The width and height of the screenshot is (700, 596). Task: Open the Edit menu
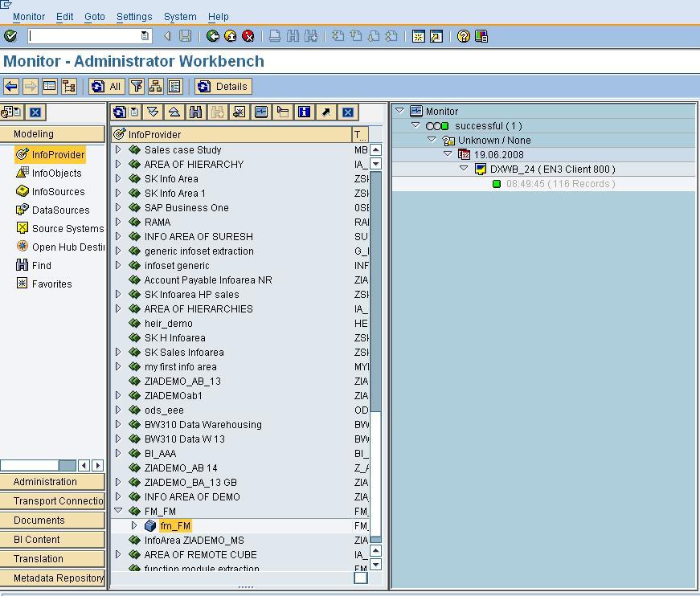point(65,17)
